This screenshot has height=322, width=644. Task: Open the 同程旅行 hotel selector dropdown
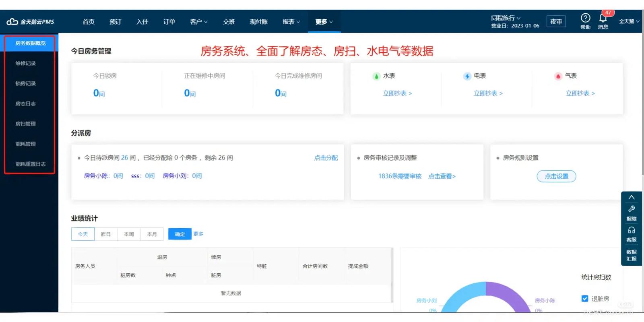(506, 18)
